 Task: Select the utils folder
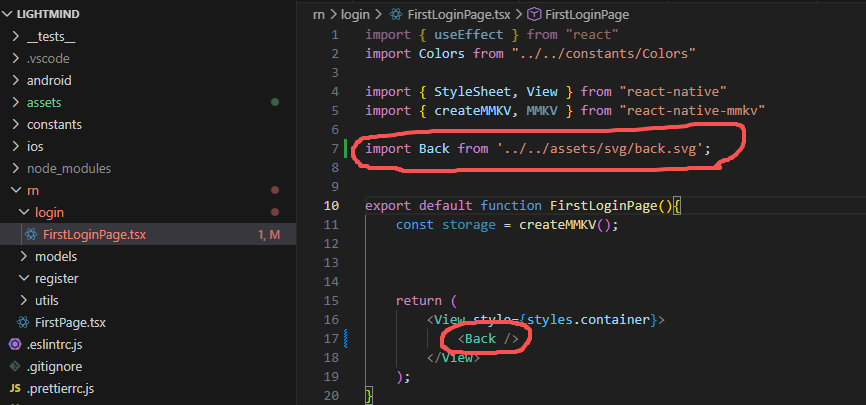point(48,300)
